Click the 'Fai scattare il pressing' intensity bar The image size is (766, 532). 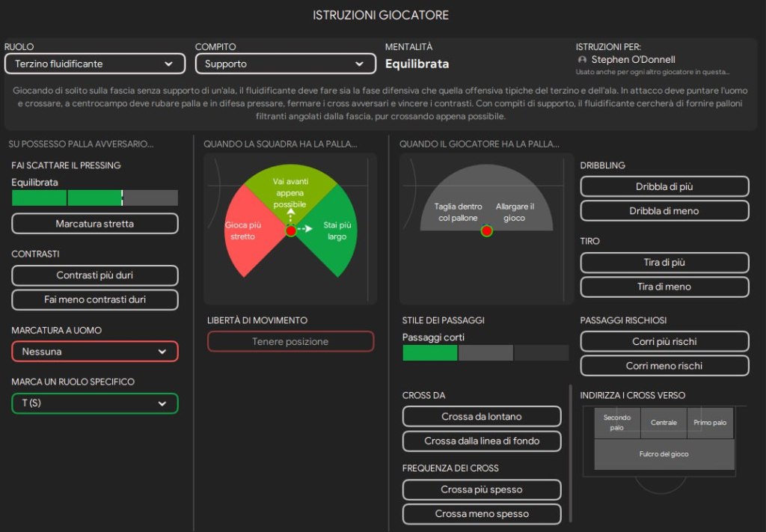pos(95,198)
